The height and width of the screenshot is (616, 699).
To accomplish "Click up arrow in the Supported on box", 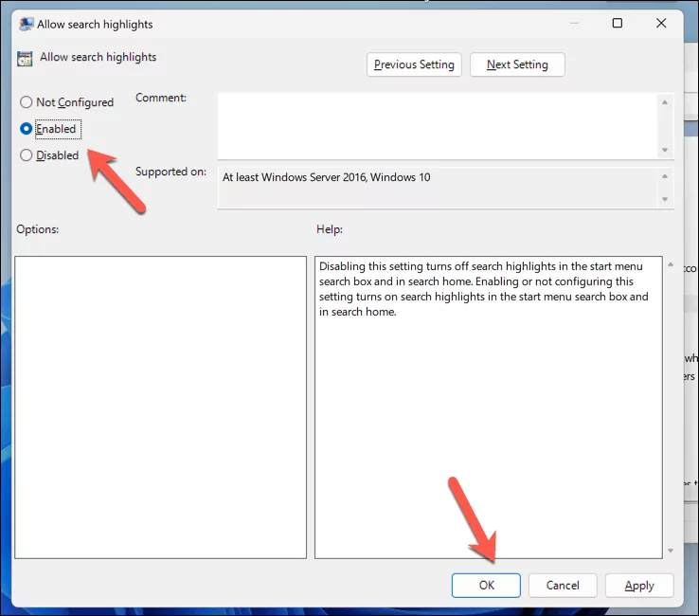I will 665,176.
